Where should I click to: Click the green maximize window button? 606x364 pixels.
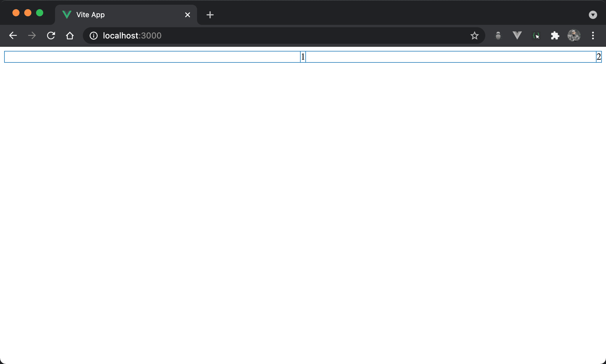(x=40, y=13)
